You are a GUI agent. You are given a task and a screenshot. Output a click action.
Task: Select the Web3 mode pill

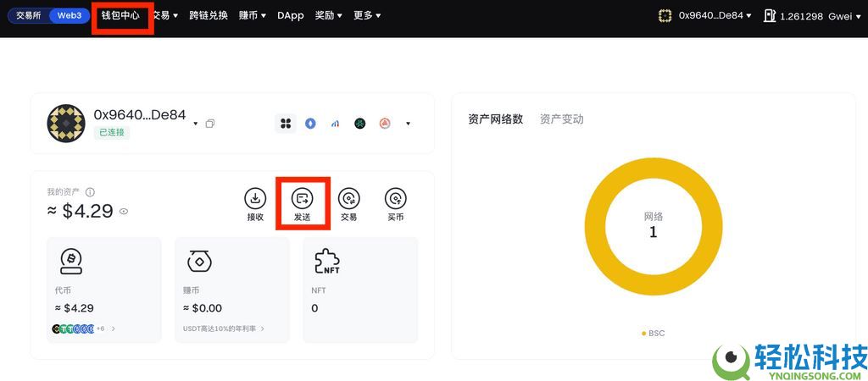tap(70, 15)
